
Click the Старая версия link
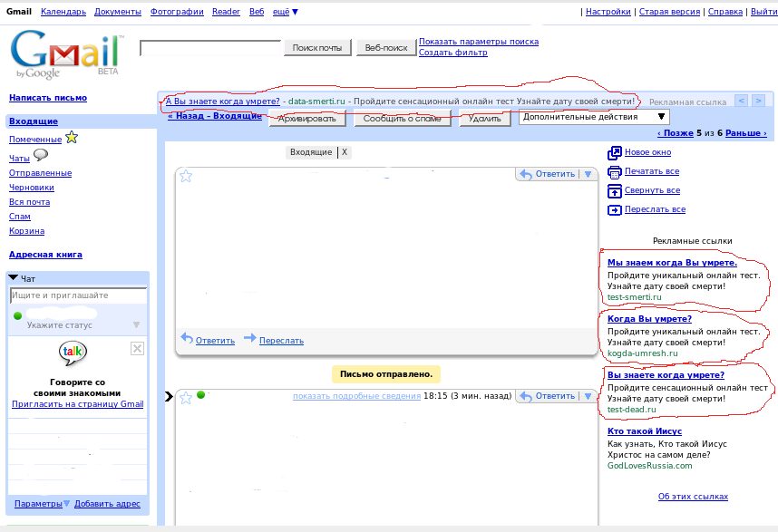(x=669, y=12)
